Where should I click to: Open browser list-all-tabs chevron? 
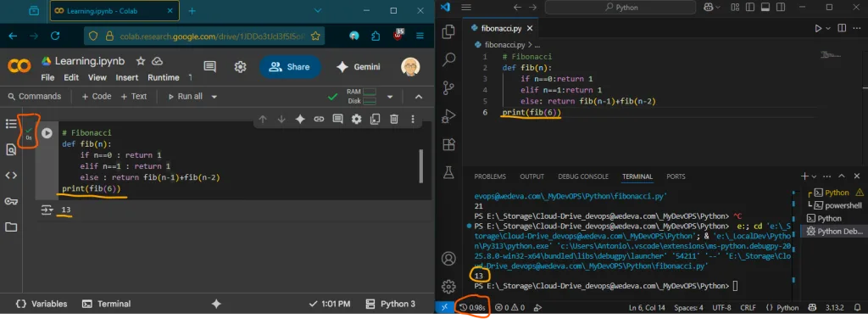(318, 10)
